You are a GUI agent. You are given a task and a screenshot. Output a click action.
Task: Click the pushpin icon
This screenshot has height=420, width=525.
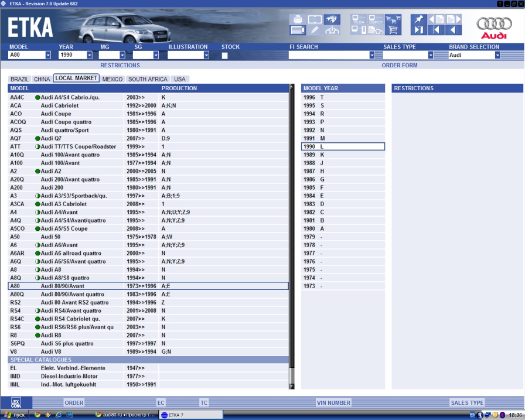(420, 19)
